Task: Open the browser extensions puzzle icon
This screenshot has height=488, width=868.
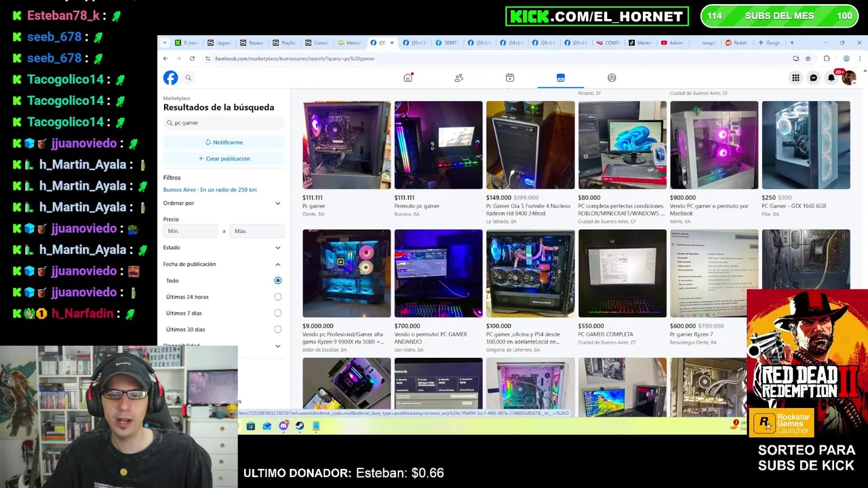Action: [x=826, y=58]
